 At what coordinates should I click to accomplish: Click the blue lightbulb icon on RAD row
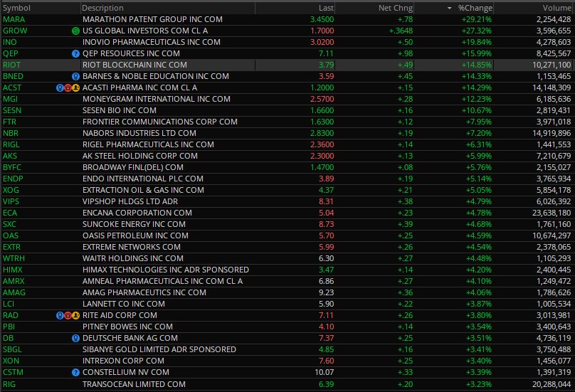tap(60, 316)
